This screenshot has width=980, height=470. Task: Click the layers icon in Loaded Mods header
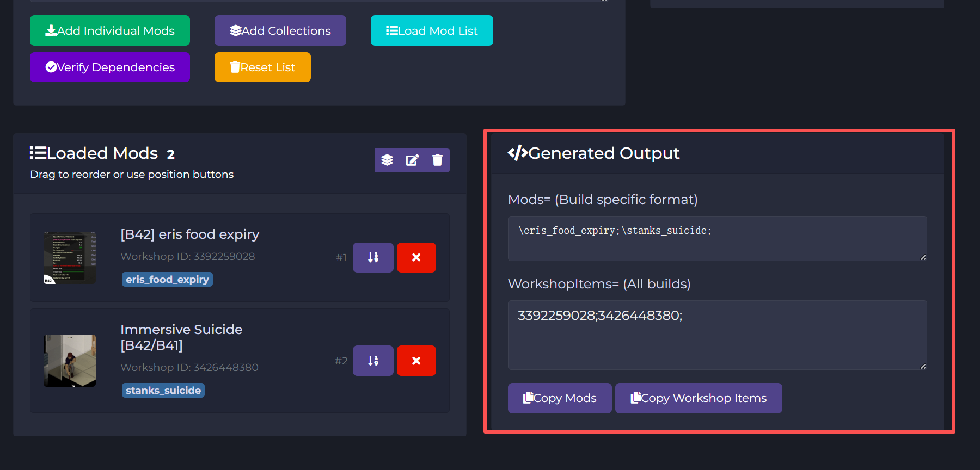point(387,160)
